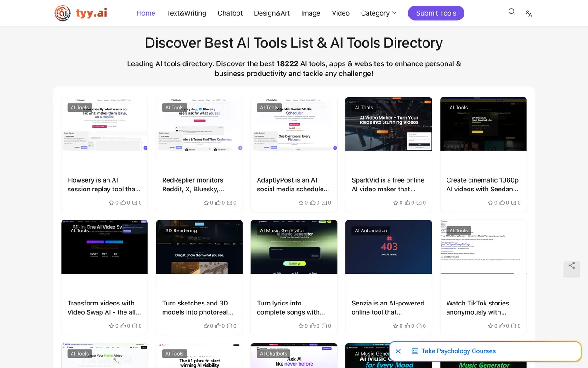Go to the Home nav item

[146, 13]
